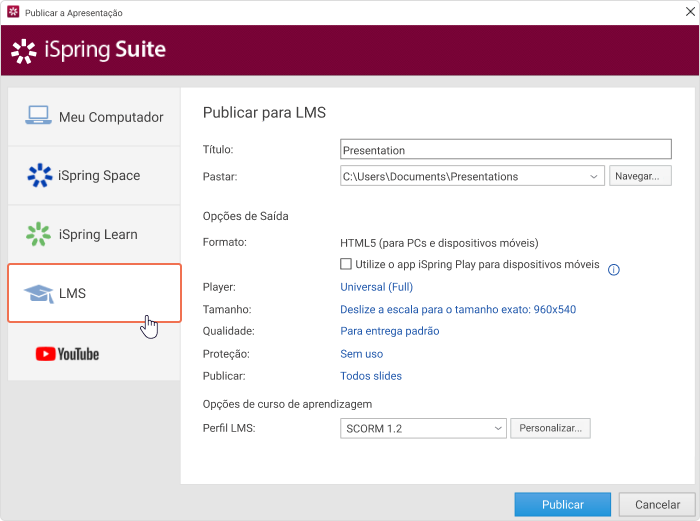Close the Publicar a Apresentação dialog
This screenshot has height=521, width=700.
coord(690,12)
